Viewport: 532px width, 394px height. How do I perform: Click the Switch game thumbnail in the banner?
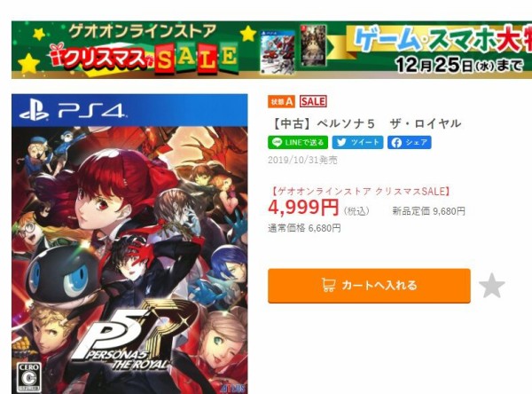(x=313, y=45)
